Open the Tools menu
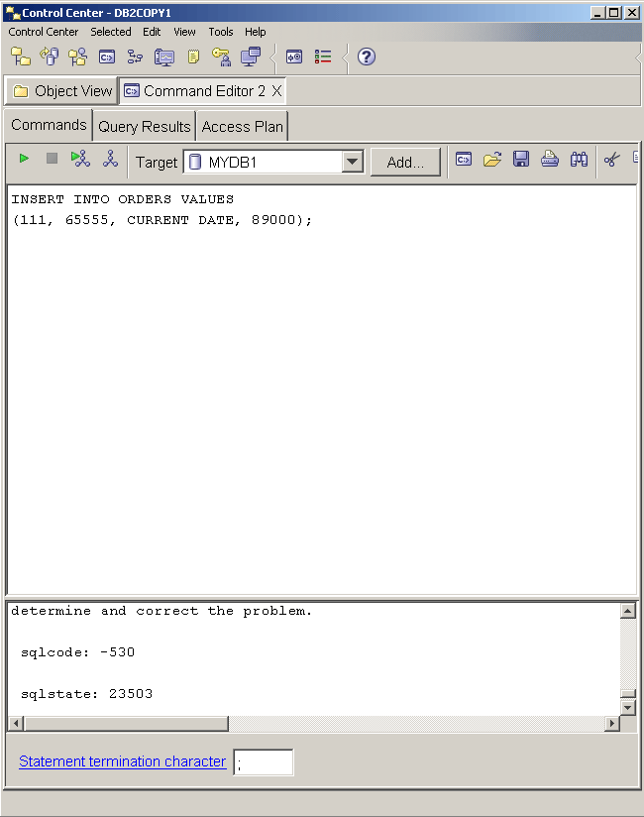644x817 pixels. point(221,32)
